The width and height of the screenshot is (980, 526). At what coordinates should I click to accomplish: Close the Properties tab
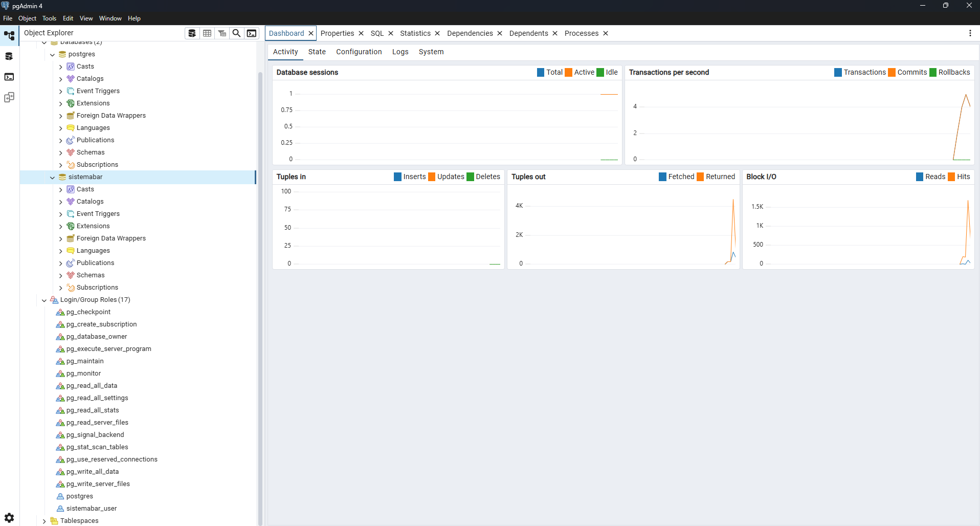tap(361, 33)
